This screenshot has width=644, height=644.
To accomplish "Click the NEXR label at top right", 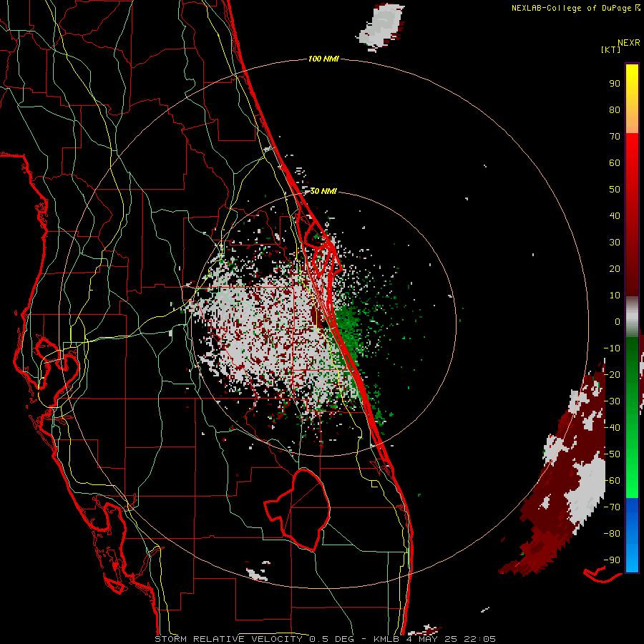I will pos(629,43).
